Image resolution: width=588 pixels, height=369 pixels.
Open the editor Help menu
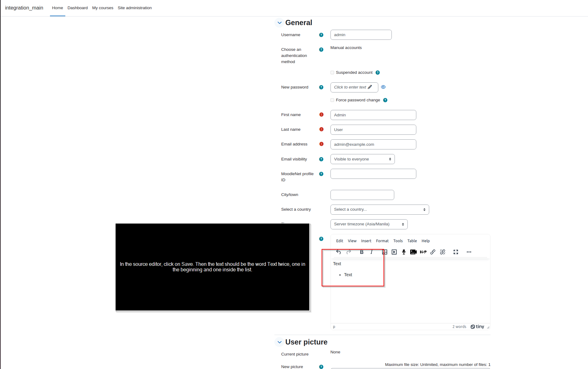pyautogui.click(x=426, y=241)
